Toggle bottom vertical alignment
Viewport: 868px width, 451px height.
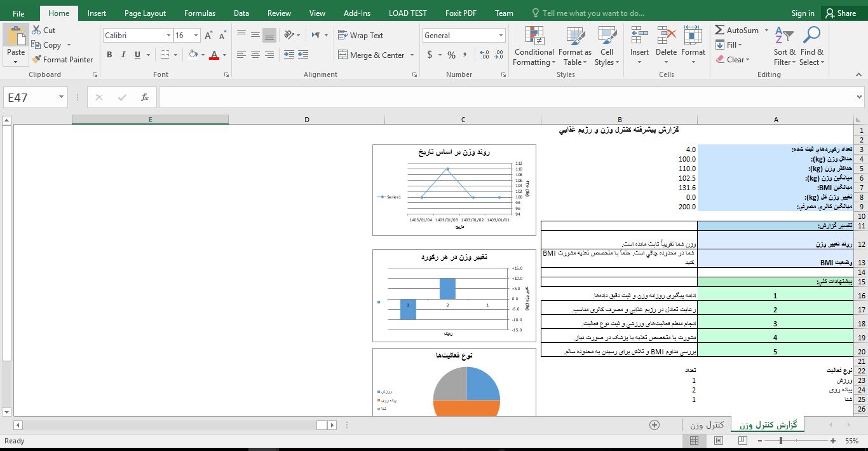click(x=269, y=35)
